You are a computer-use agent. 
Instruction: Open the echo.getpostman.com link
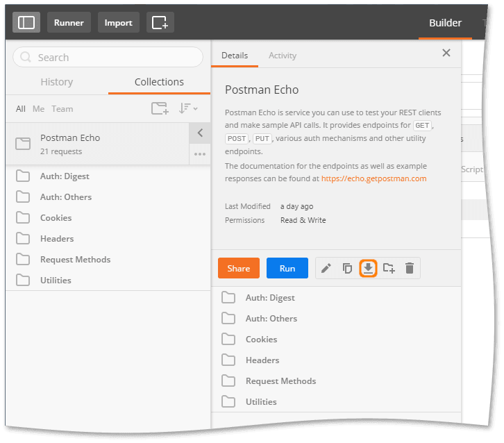(x=373, y=178)
